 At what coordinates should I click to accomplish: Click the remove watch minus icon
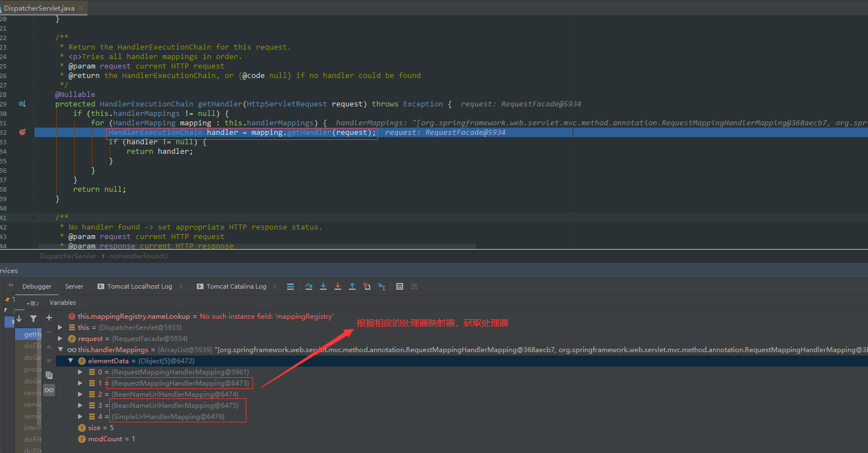[x=49, y=332]
